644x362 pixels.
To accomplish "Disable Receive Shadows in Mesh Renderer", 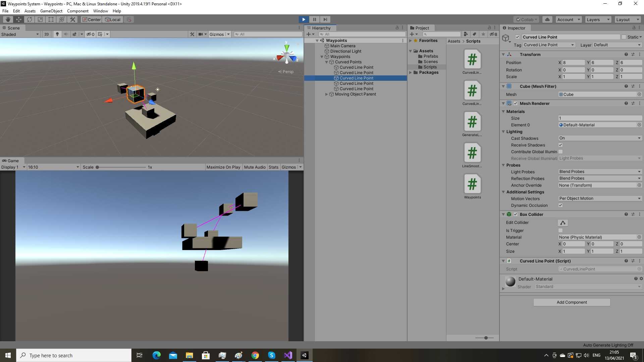I will coord(560,145).
